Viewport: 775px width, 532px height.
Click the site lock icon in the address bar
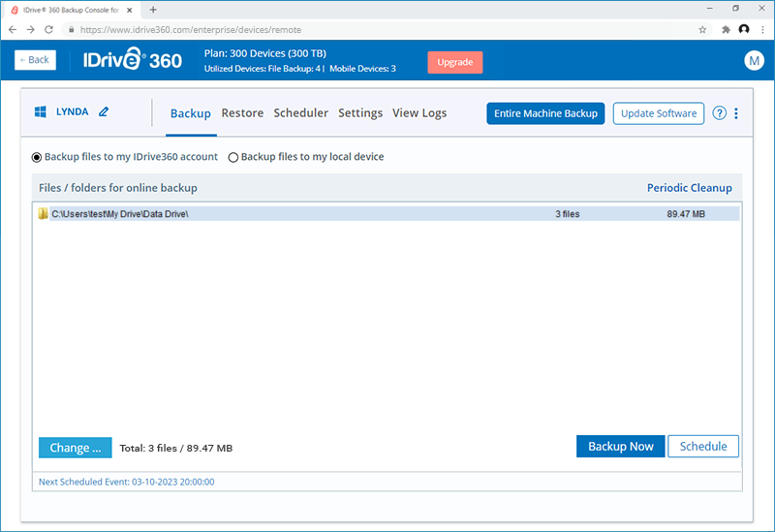71,30
